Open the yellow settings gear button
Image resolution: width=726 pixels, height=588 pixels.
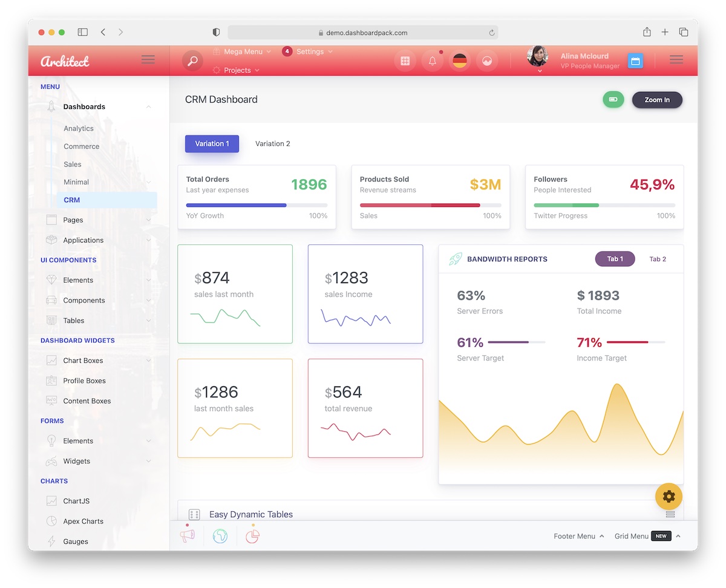(669, 497)
